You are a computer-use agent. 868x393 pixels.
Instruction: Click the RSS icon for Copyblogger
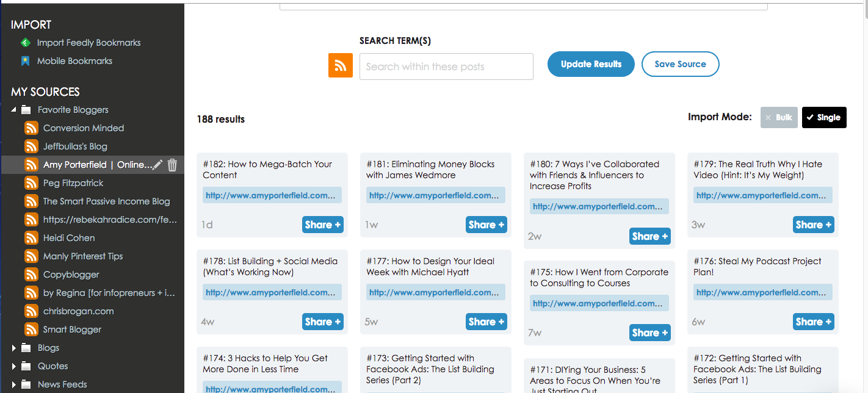(x=31, y=275)
